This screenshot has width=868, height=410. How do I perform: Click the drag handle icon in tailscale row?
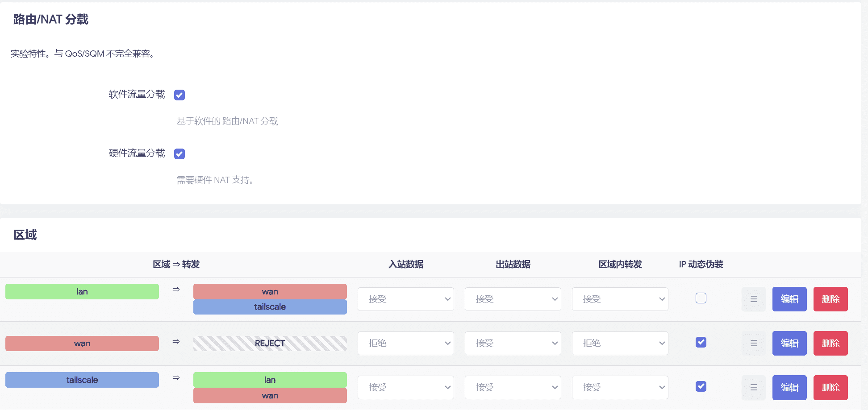[x=753, y=388]
